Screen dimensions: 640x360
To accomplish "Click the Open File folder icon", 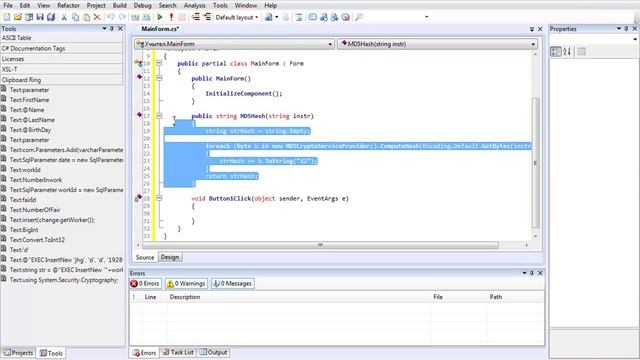I will (x=18, y=17).
